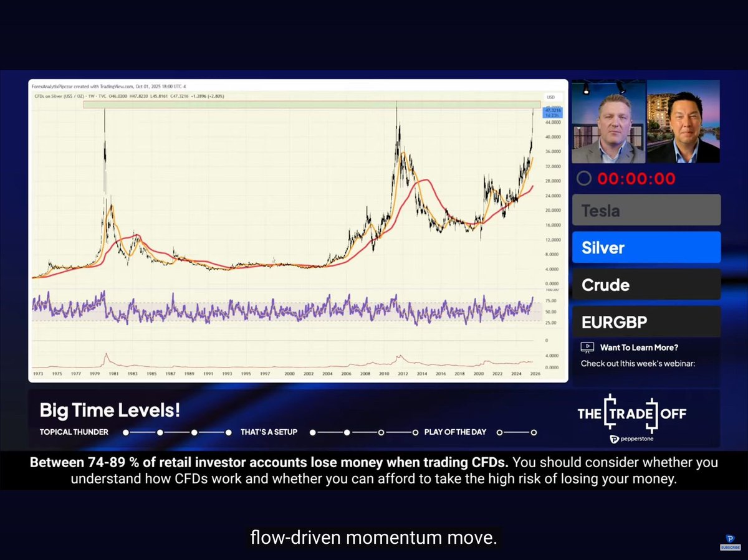Viewport: 748px width, 560px height.
Task: Click the first progress dot after Topical Thunder
Action: (x=126, y=432)
